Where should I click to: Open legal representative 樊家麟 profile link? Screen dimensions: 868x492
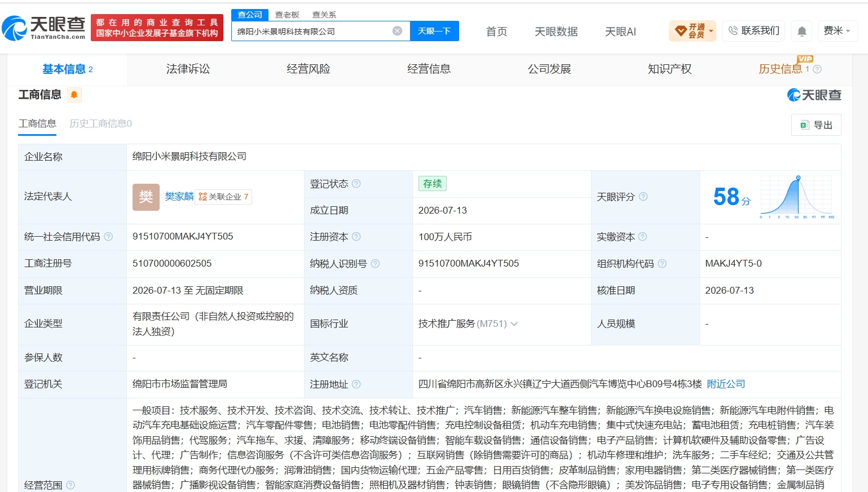tap(179, 196)
